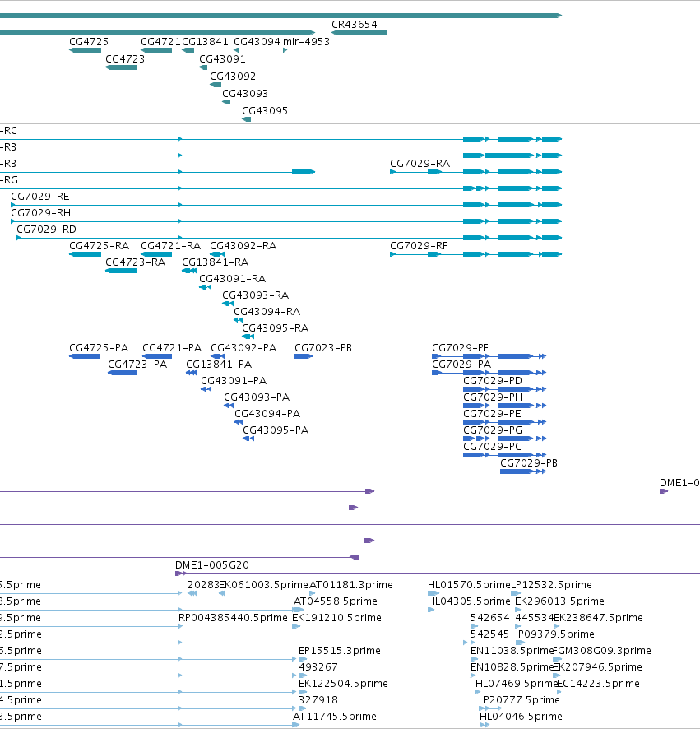Viewport: 700px width, 729px height.
Task: Select EST label EK296013.5prime
Action: point(559,601)
